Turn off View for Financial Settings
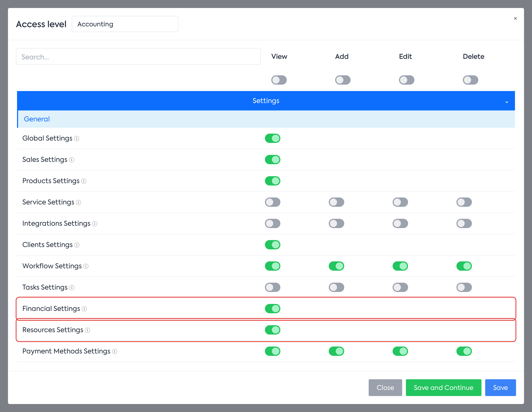Screen dimensions: 532x412 [x=273, y=309]
